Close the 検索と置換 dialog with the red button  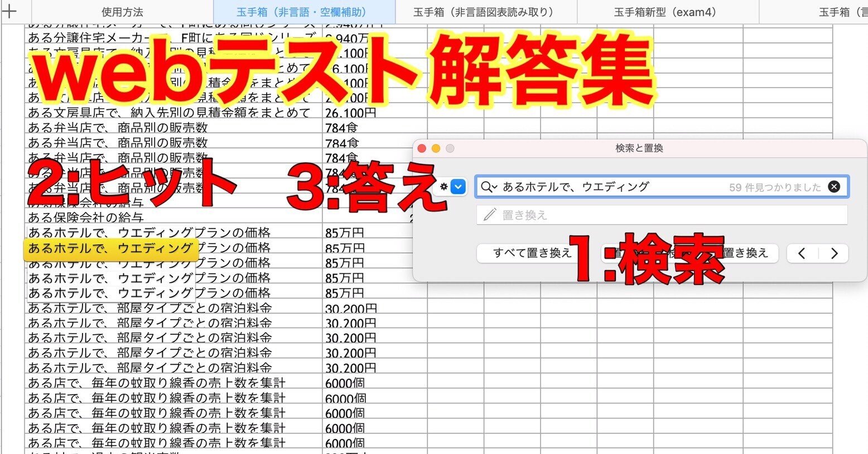(x=422, y=148)
